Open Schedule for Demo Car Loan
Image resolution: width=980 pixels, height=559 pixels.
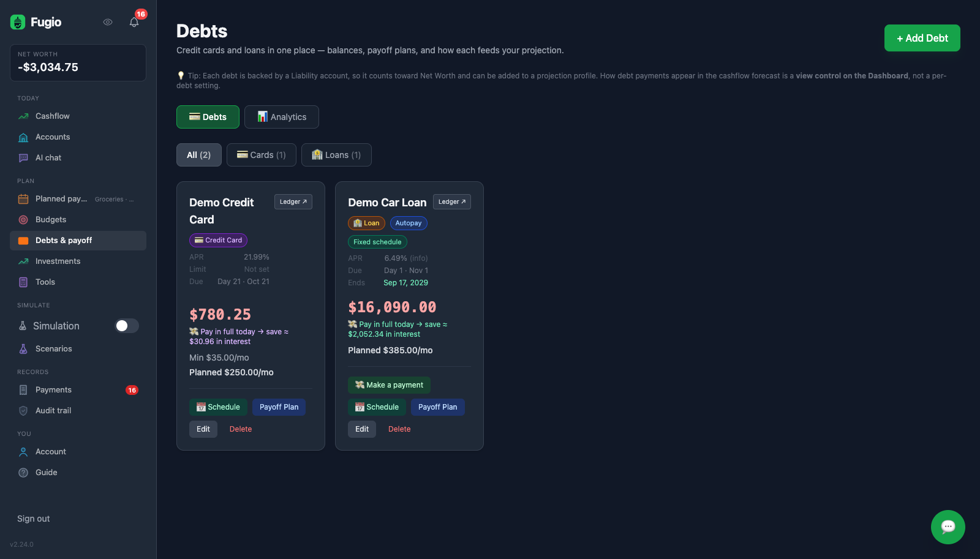377,407
